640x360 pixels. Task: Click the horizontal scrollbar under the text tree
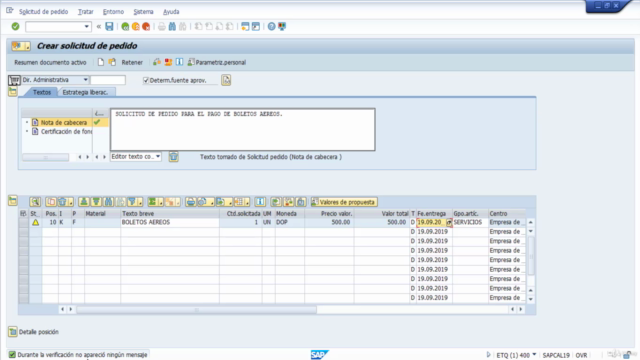pyautogui.click(x=45, y=157)
